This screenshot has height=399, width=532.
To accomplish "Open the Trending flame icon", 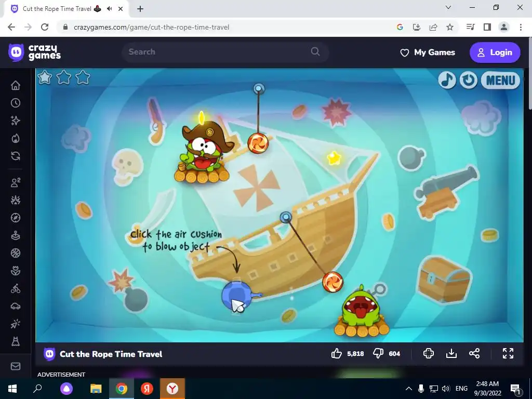I will pos(16,138).
